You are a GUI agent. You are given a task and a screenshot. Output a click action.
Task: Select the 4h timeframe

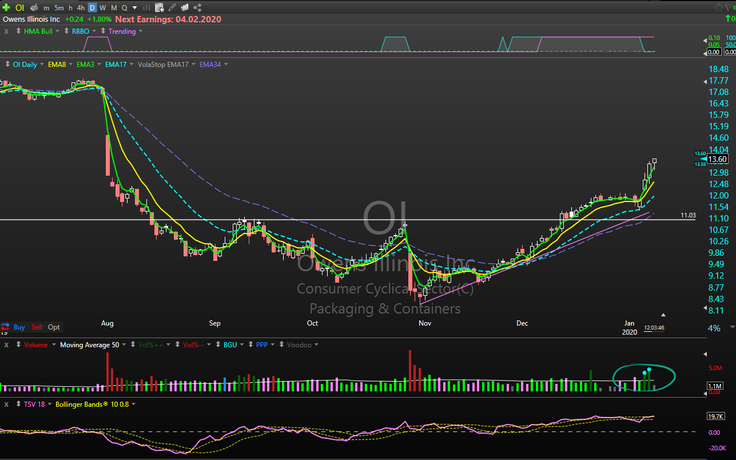click(81, 8)
